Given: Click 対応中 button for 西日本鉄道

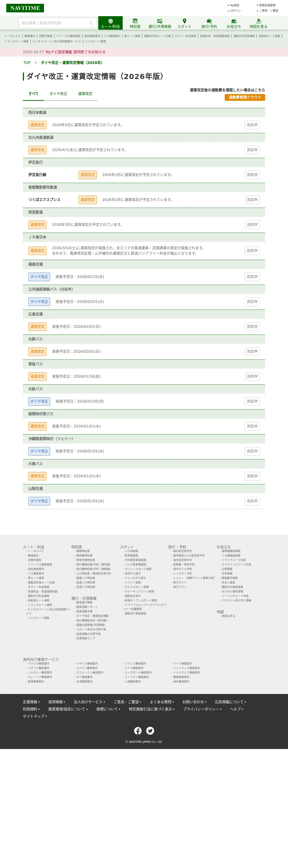Looking at the screenshot, I should point(252,125).
